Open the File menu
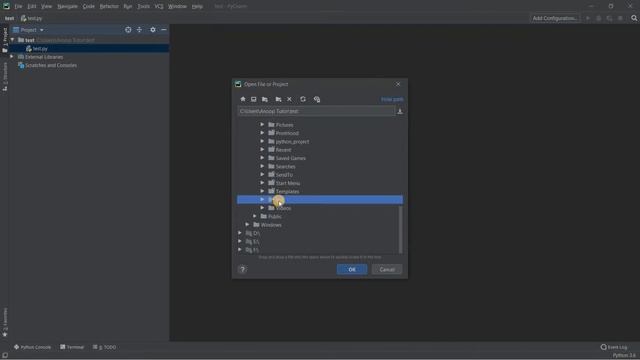The height and width of the screenshot is (360, 640). click(18, 6)
